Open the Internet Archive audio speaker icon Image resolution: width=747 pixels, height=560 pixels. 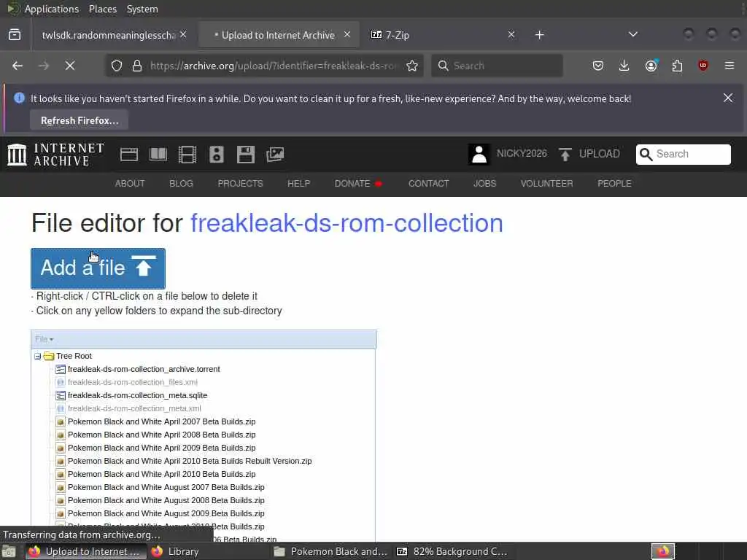click(216, 155)
